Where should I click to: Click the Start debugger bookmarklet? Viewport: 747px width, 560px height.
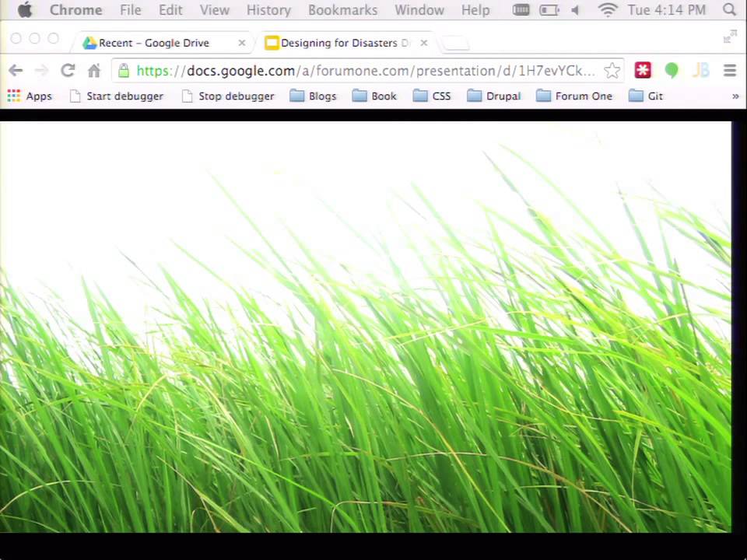(x=116, y=96)
